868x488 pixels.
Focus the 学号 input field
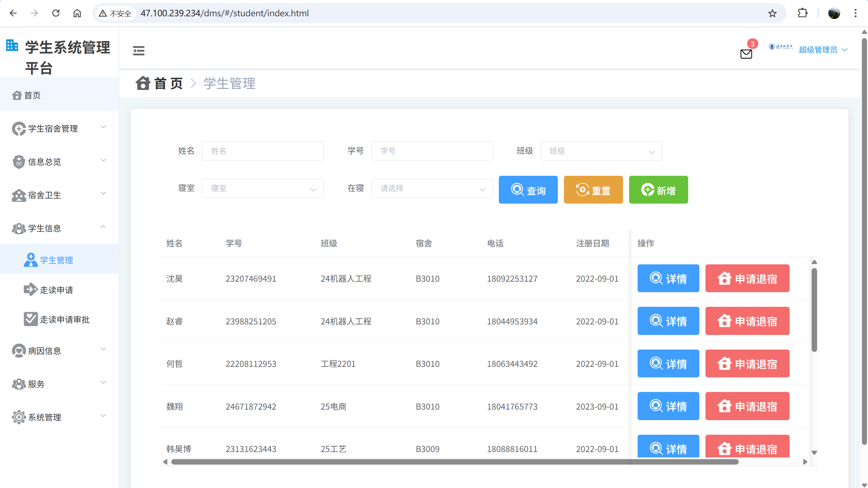pos(432,151)
